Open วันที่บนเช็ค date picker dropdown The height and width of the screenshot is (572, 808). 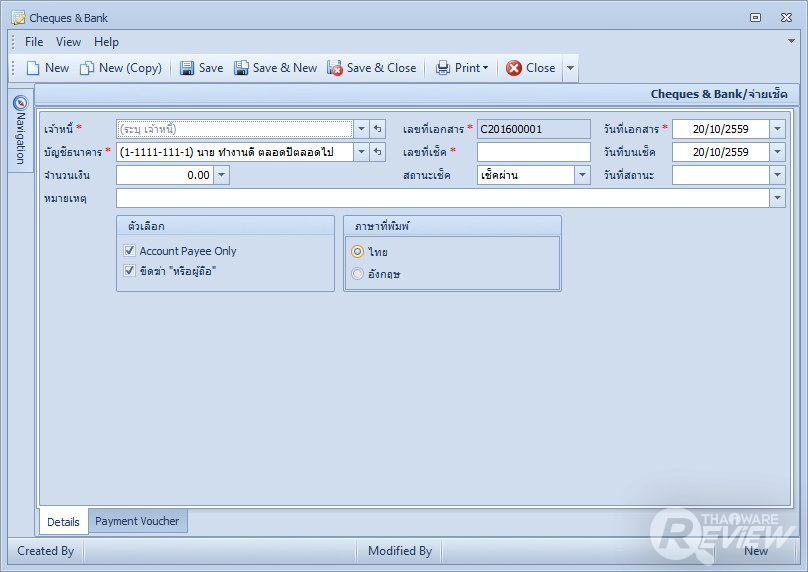(x=778, y=152)
